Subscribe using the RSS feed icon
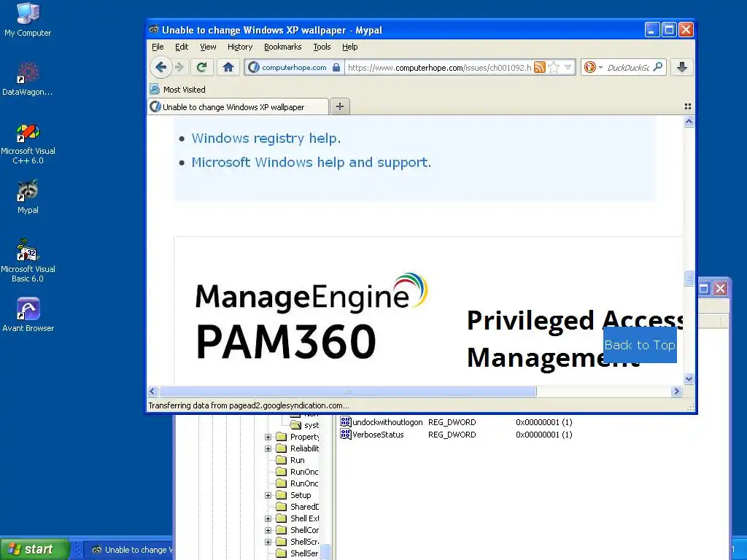Screen dimensions: 747x560 [539, 67]
